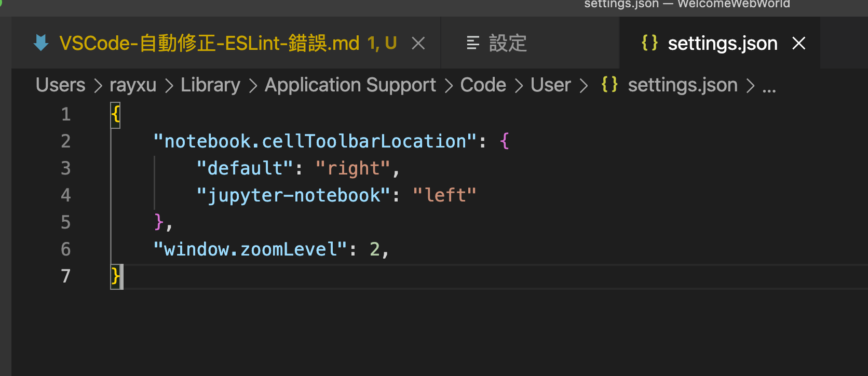
Task: Place cursor on "window.zoomLevel" key
Action: 250,249
